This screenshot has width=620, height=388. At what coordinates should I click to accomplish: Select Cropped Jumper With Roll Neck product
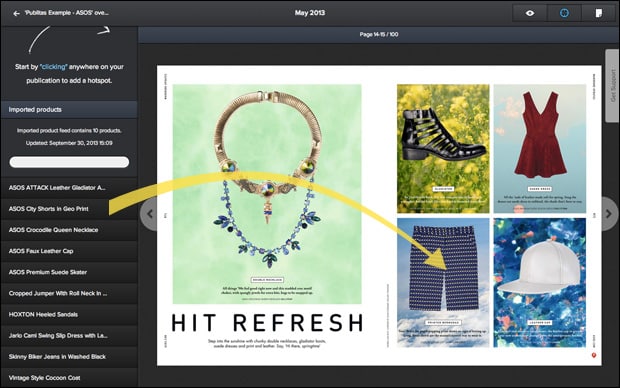click(x=69, y=293)
